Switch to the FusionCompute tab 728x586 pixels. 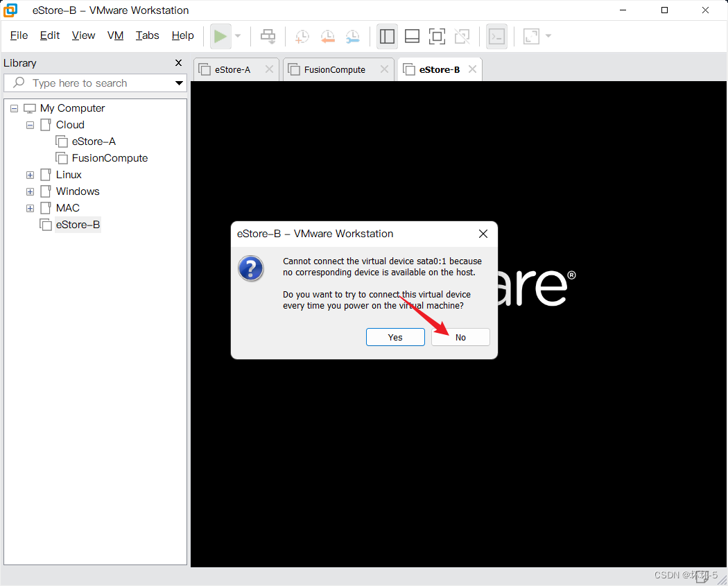tap(334, 69)
